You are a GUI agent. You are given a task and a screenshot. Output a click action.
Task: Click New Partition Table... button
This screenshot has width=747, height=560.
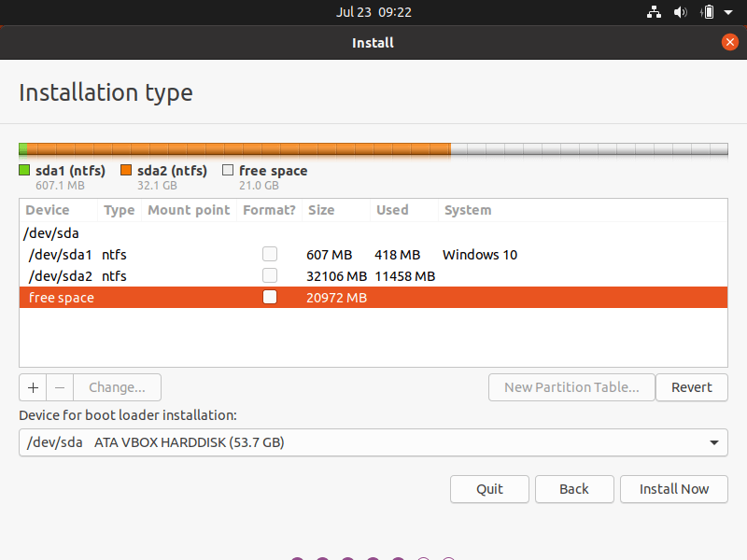[x=571, y=387]
